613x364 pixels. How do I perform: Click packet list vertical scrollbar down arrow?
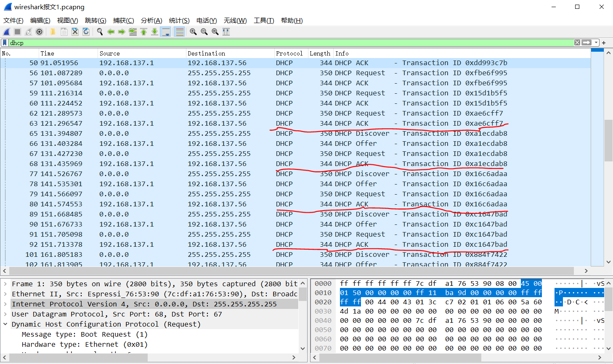(x=608, y=262)
